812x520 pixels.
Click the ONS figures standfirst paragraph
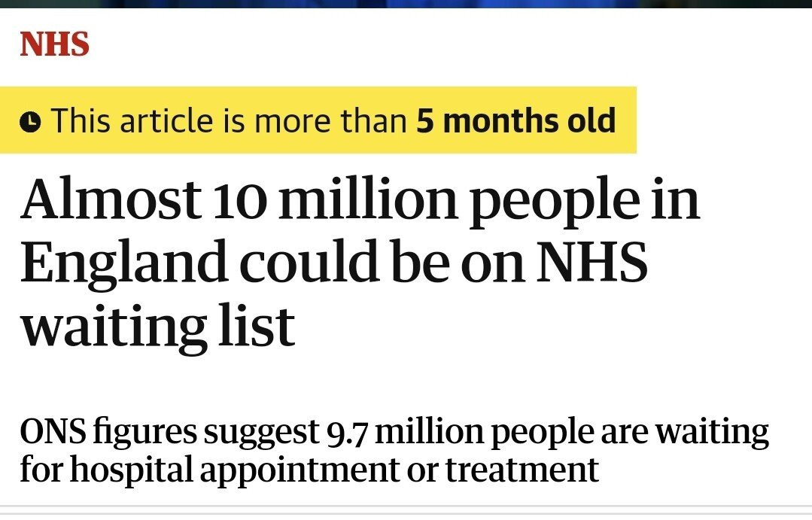click(394, 450)
